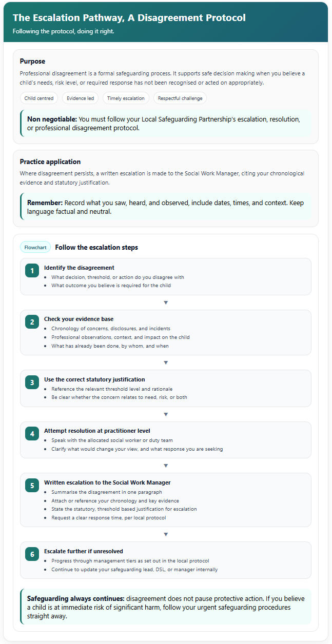Open the Written escalation to Social Work Manager step
This screenshot has width=332, height=644.
click(x=166, y=500)
